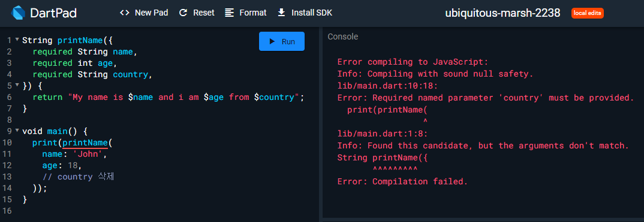Click the DartPad logo icon
The width and height of the screenshot is (644, 222).
pos(18,13)
